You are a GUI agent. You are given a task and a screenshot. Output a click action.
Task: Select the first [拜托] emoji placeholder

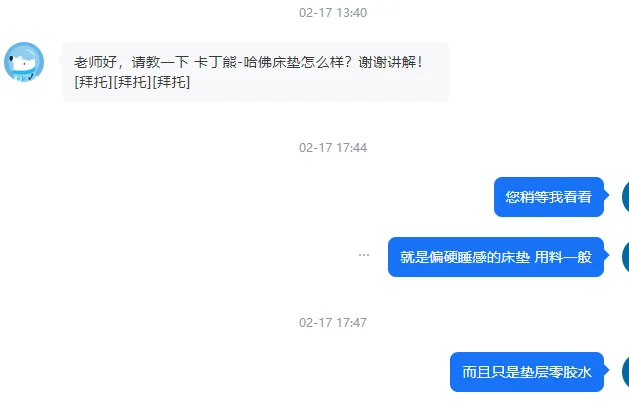coord(93,82)
